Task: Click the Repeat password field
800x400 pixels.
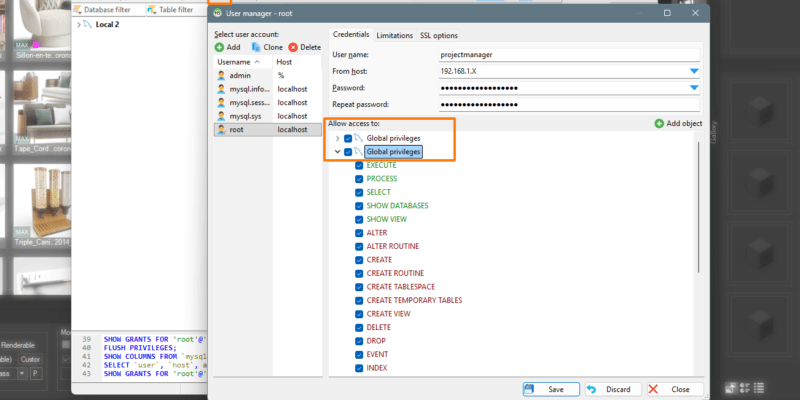Action: click(x=569, y=105)
